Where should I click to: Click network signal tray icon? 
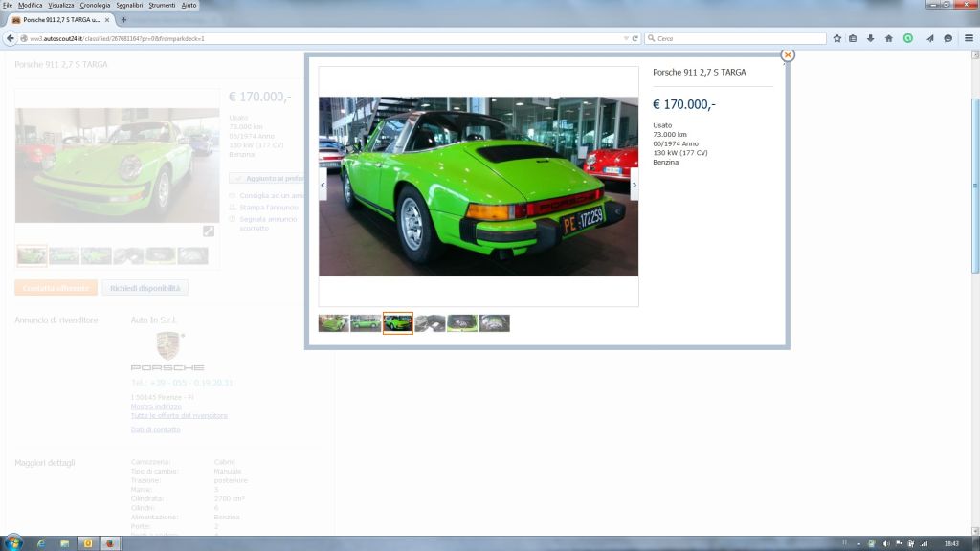(x=924, y=543)
